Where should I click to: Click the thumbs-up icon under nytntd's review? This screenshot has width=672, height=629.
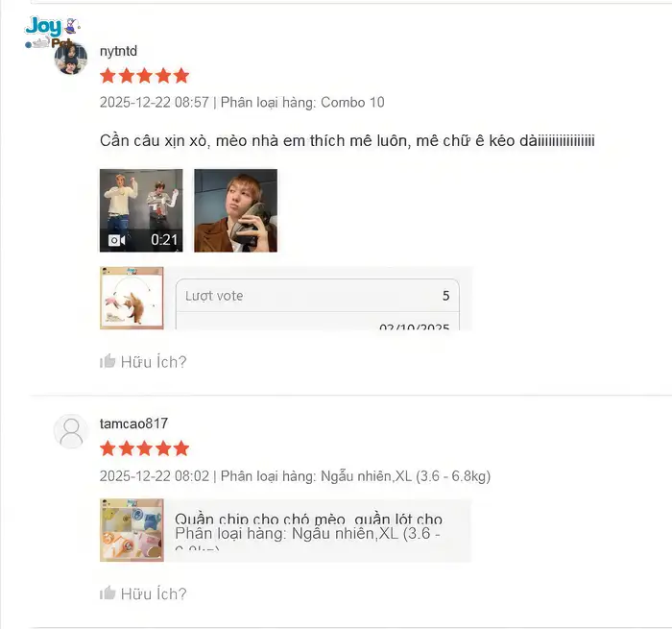108,361
